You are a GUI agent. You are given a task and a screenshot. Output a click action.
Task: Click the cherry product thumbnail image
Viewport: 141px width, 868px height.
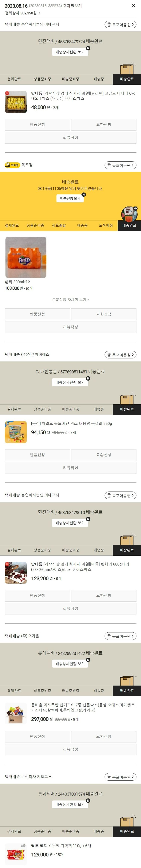16,573
